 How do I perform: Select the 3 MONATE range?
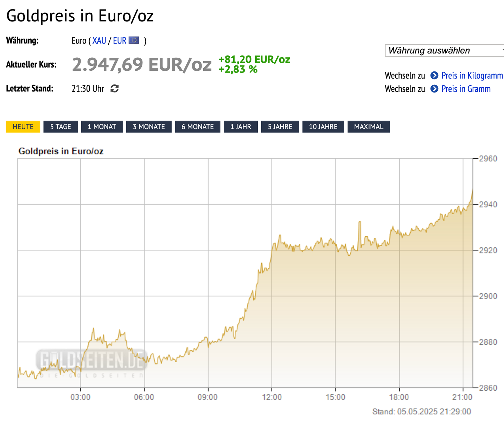tap(149, 127)
